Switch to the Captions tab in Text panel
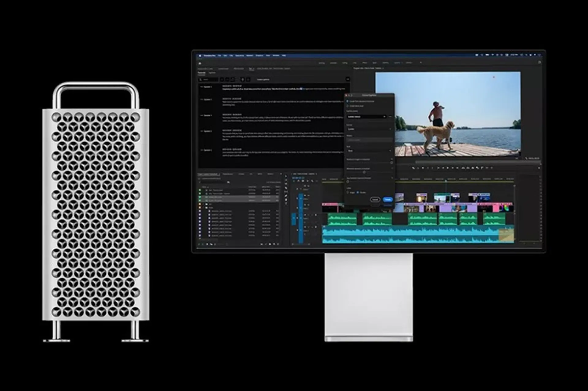Image resolution: width=588 pixels, height=391 pixels. tap(212, 73)
